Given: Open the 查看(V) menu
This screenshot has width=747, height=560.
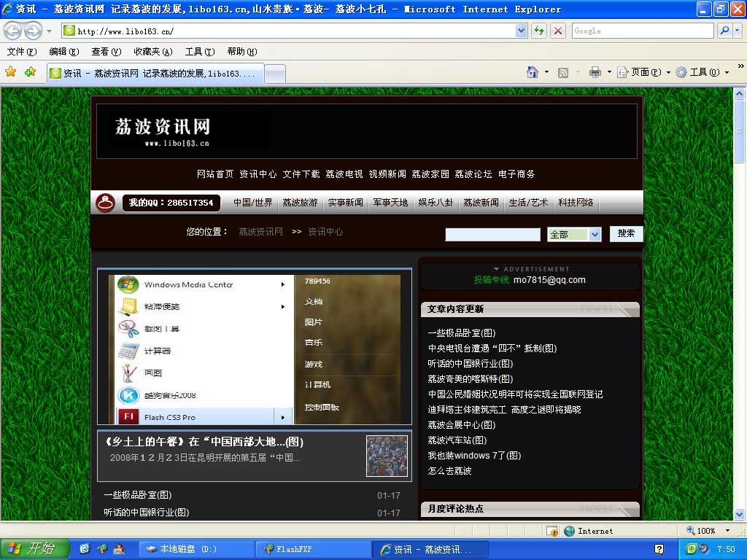Looking at the screenshot, I should (x=107, y=52).
